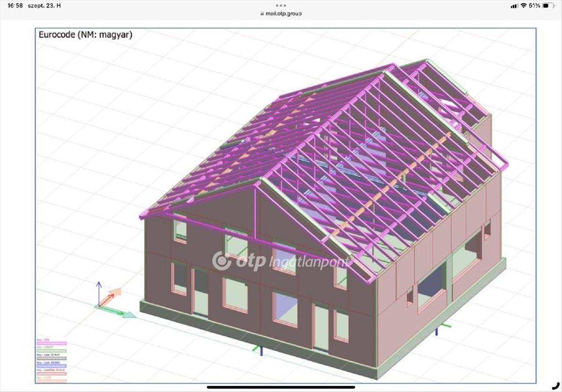Screen dimensions: 562x392
Task: Click the orange axis arrow of coordinate gizmo
Action: point(113,295)
